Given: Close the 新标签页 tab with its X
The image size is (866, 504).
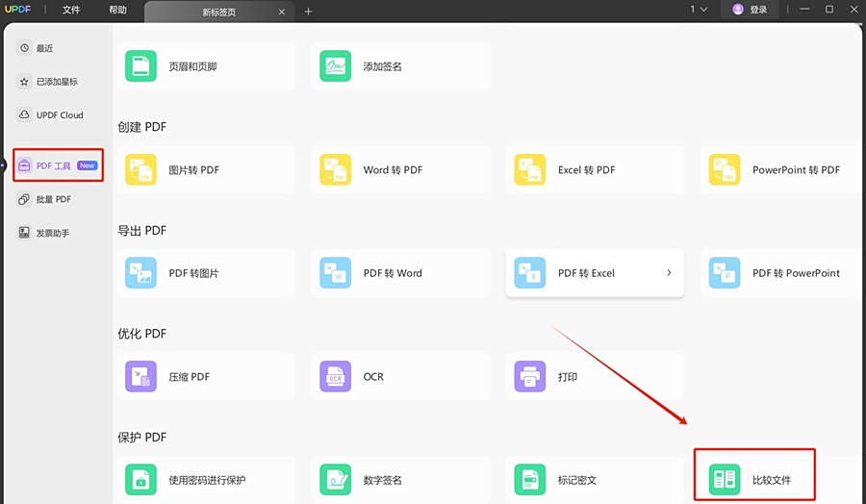Looking at the screenshot, I should (x=282, y=12).
